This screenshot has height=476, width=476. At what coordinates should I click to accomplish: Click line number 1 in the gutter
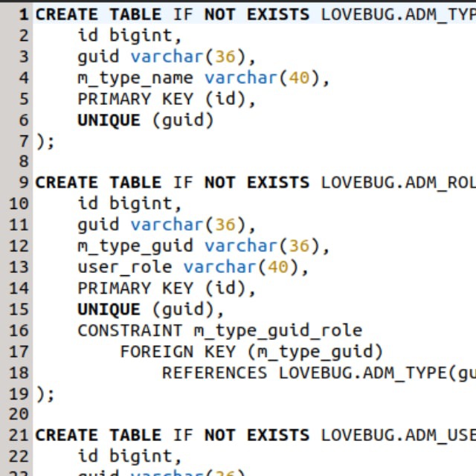point(24,15)
